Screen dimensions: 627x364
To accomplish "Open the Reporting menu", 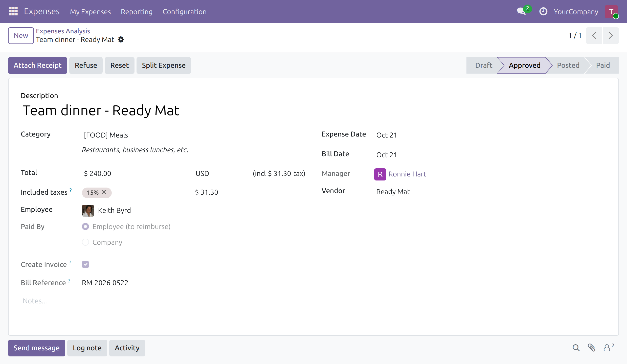I will coord(137,12).
